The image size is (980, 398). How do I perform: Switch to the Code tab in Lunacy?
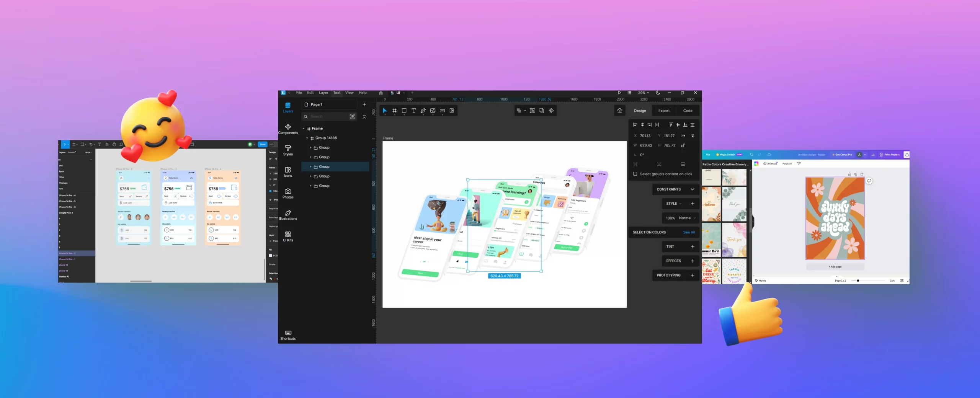(x=688, y=111)
